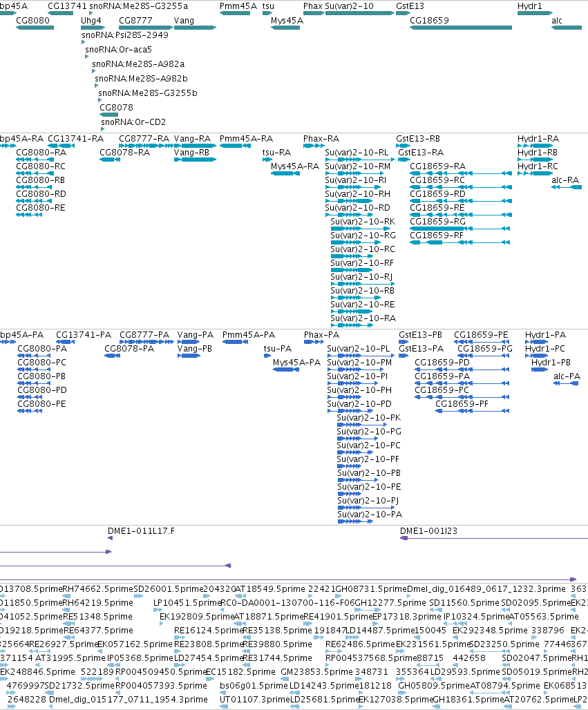Select transcript Su(var)2-10-RK
Viewport: 588px width, 710px height.
click(360, 228)
